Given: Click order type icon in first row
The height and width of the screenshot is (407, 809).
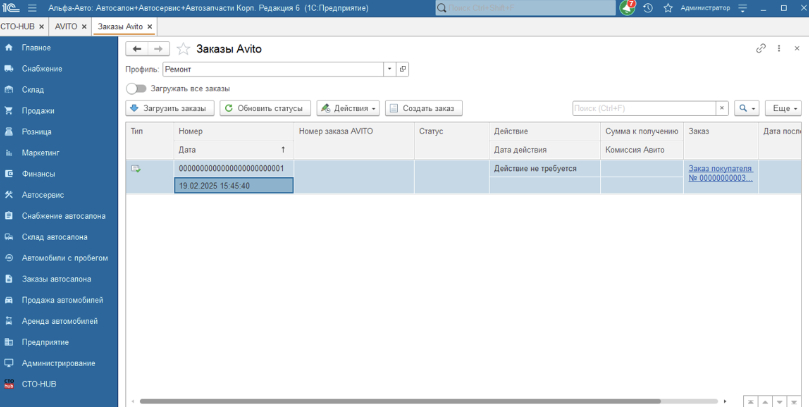Looking at the screenshot, I should (136, 169).
